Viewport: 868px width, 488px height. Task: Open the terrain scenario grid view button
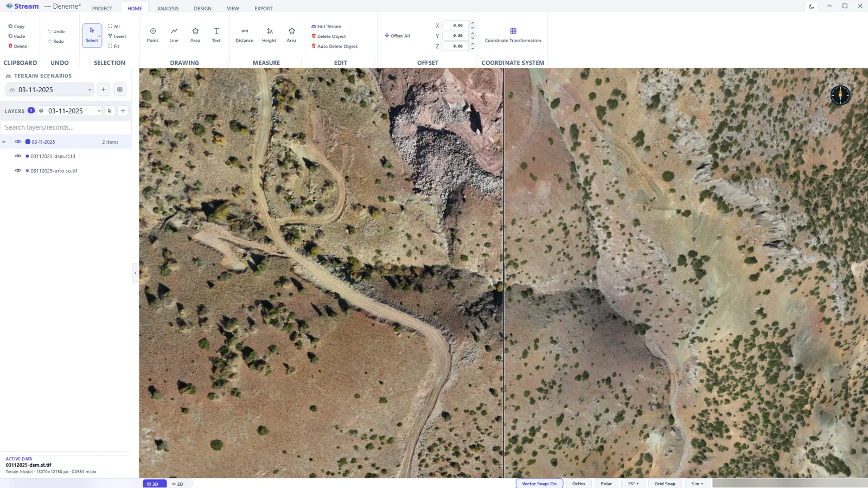[x=120, y=89]
